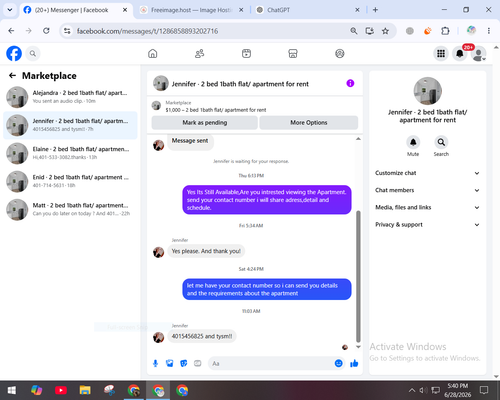Bookmark this page with the star icon

[x=385, y=31]
